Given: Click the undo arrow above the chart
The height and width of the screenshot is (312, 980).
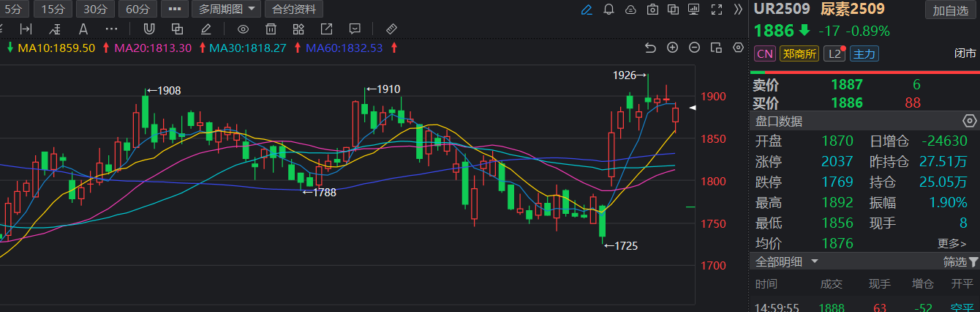Looking at the screenshot, I should point(651,48).
